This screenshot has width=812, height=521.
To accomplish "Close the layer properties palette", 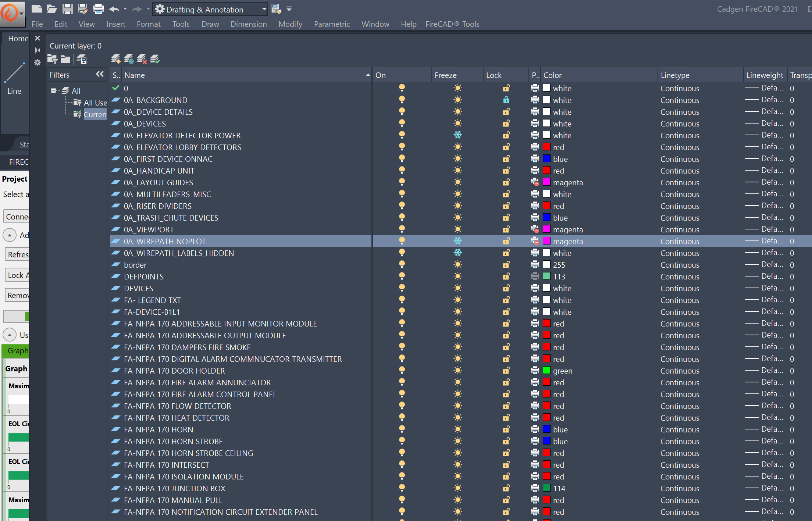I will [x=38, y=38].
